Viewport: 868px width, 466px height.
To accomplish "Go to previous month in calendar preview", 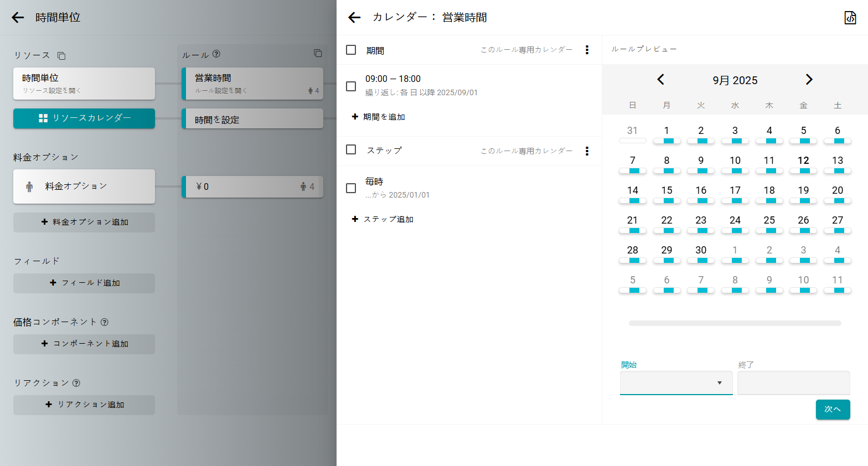I will click(x=660, y=80).
